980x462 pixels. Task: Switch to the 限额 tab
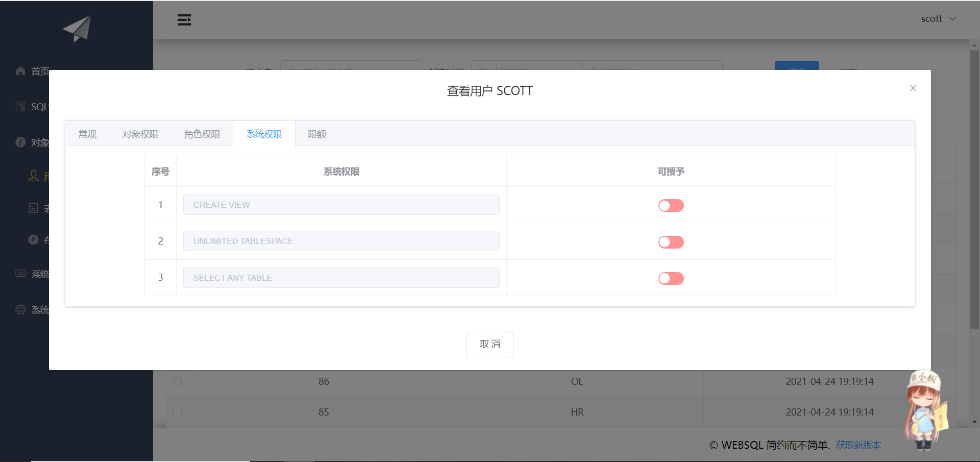[317, 134]
